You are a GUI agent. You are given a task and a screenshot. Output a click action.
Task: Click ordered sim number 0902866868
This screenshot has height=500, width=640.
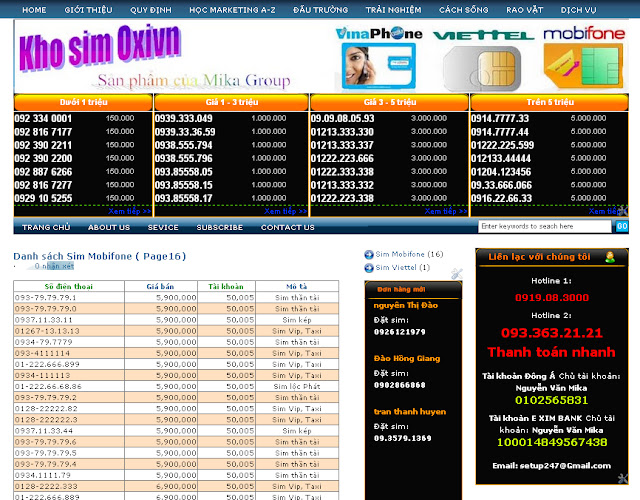pos(400,385)
